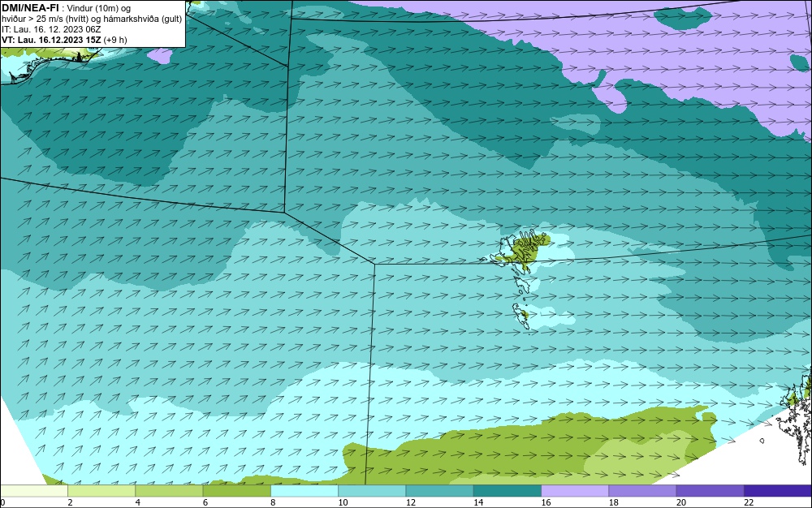Click the 10–12 m/s light teal legend swatch
Screen dimensions: 812x508
pyautogui.click(x=372, y=490)
